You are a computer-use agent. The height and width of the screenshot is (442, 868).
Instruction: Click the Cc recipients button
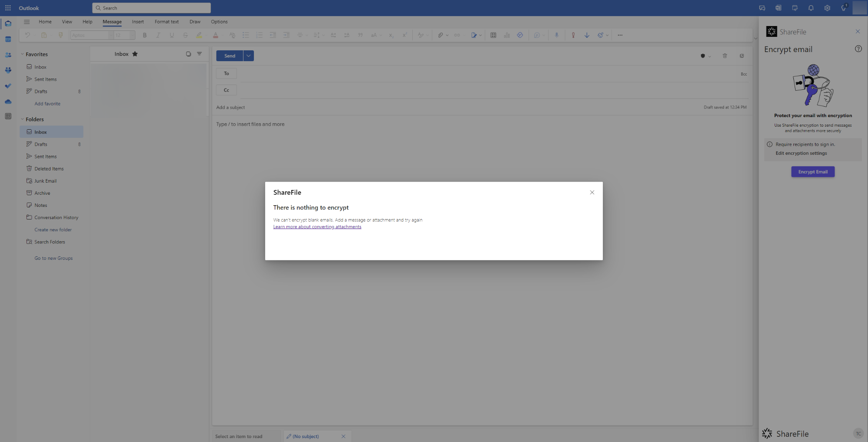(226, 90)
